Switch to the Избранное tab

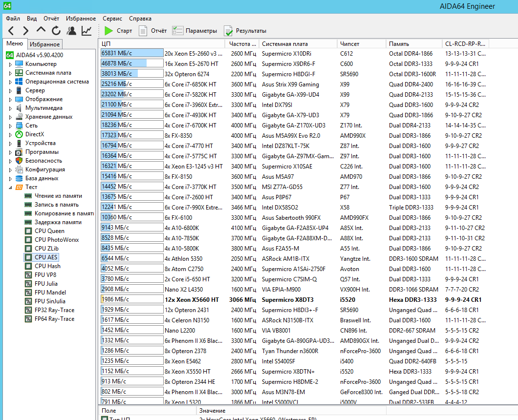44,44
